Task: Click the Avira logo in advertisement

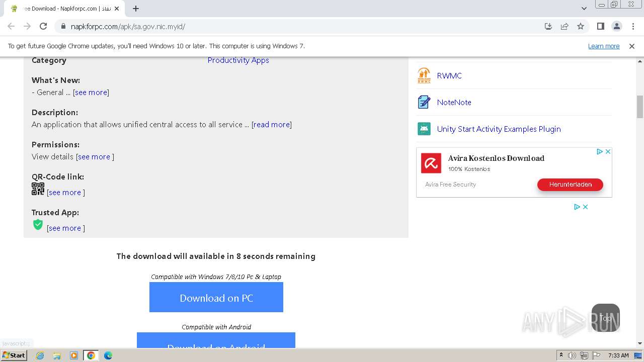Action: tap(431, 163)
